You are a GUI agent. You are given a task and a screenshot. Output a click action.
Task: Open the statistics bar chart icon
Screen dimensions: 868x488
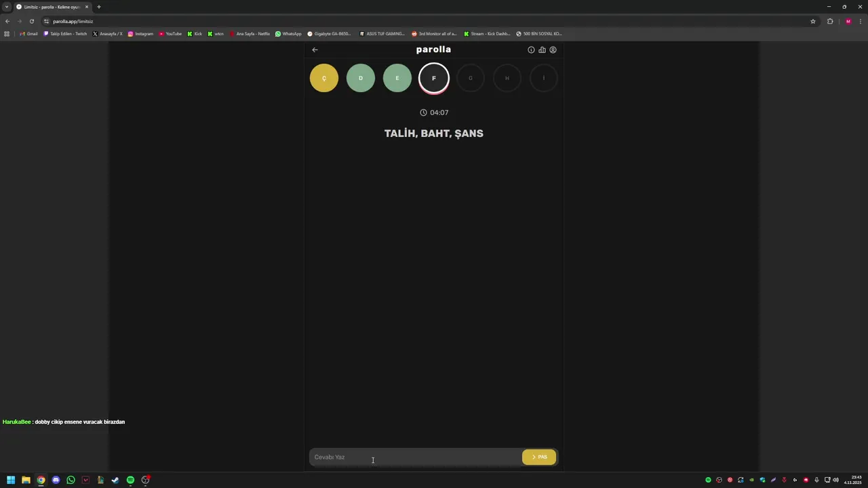[542, 49]
